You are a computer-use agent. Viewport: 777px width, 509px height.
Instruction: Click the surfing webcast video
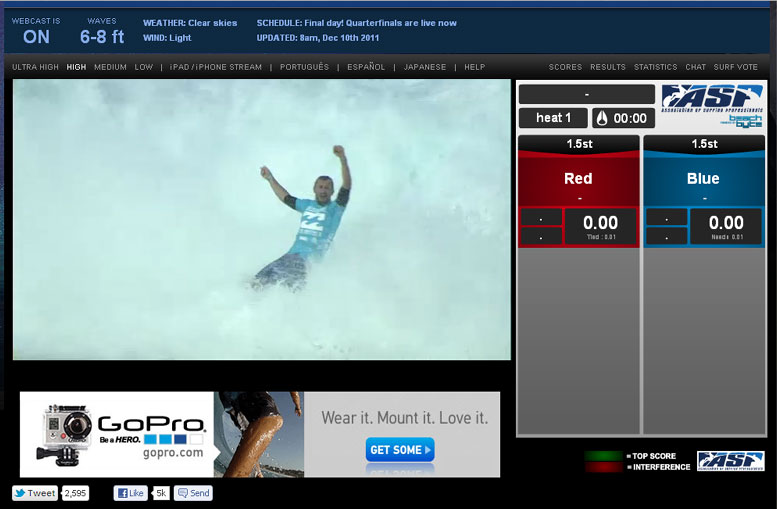[262, 219]
